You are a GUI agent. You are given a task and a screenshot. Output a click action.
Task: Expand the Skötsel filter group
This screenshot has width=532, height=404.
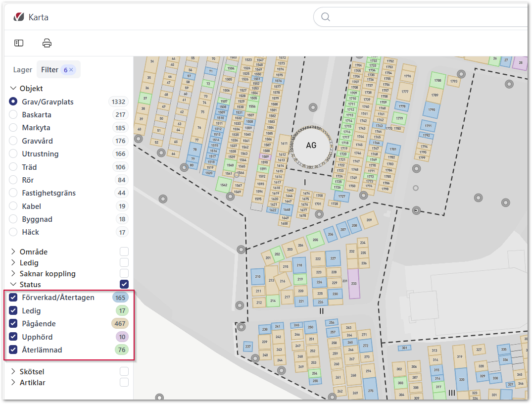click(13, 371)
